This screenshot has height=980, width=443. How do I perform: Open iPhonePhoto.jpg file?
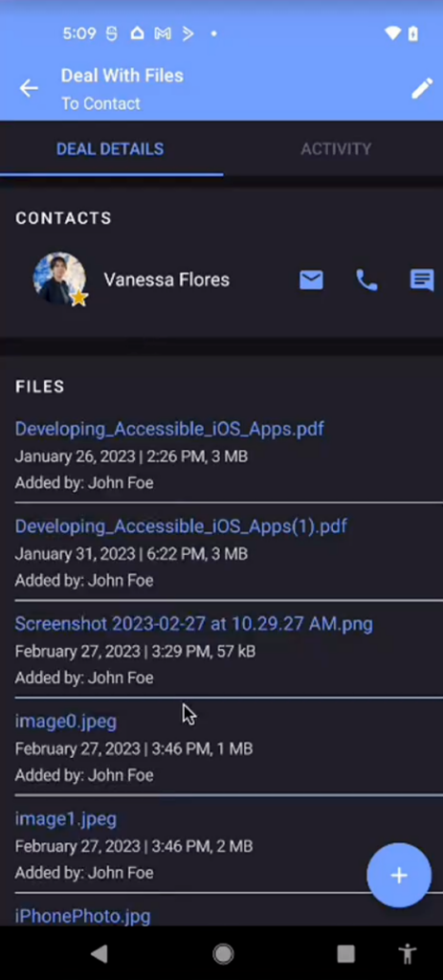82,916
